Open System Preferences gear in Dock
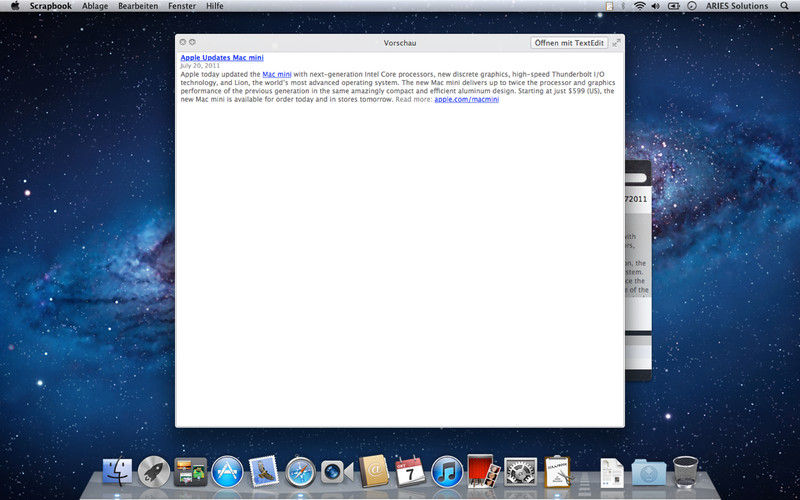 [x=520, y=471]
